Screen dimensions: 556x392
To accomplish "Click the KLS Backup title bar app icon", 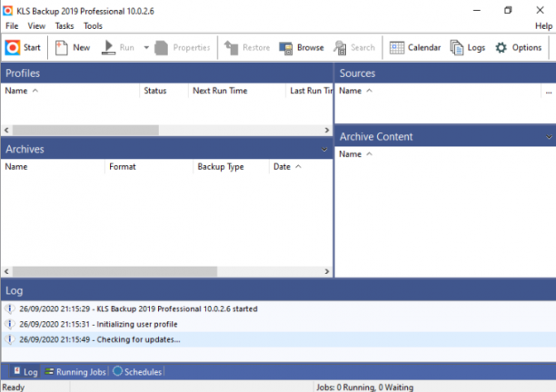I will [x=8, y=11].
